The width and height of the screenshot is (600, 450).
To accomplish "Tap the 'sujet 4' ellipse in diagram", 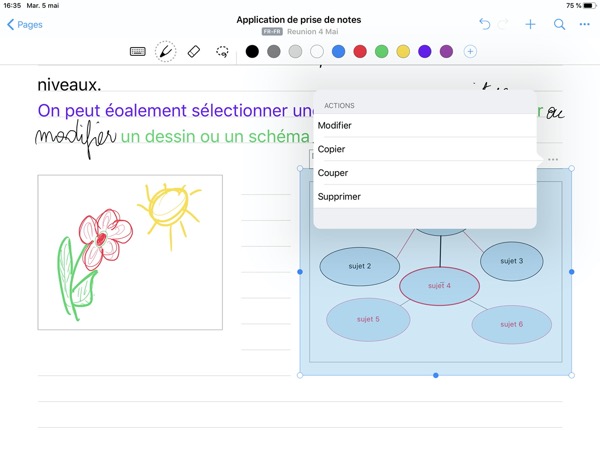I will 439,286.
